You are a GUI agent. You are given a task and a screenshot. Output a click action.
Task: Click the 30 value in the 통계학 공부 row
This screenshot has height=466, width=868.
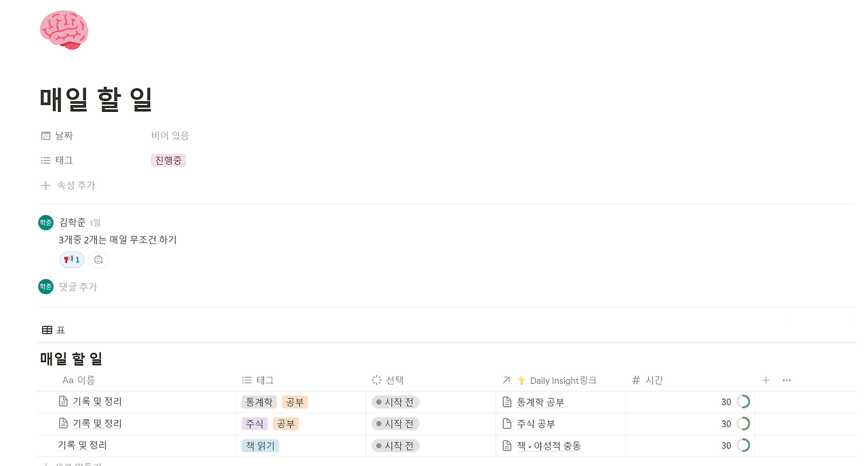click(x=726, y=402)
